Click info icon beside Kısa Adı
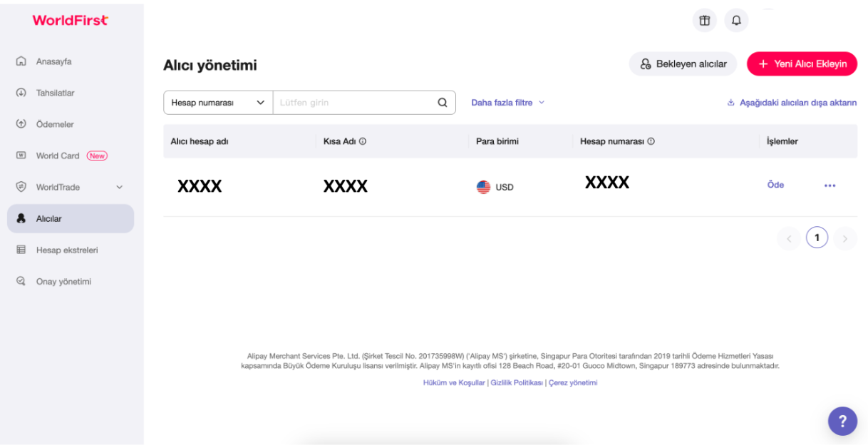 [x=363, y=141]
